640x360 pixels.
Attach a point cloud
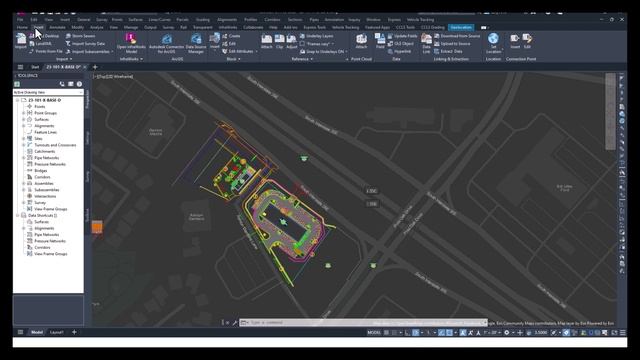(x=361, y=41)
